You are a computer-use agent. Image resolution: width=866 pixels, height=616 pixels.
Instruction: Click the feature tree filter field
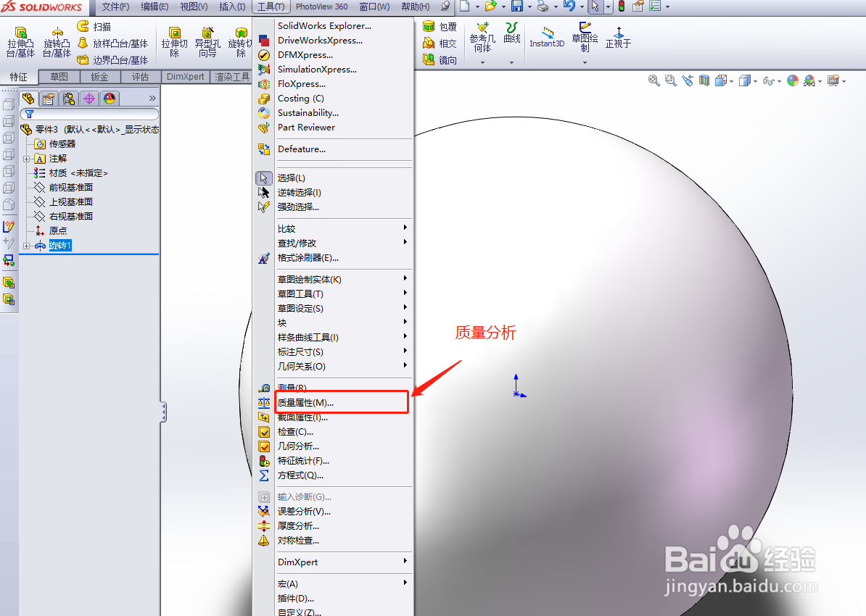(x=89, y=114)
